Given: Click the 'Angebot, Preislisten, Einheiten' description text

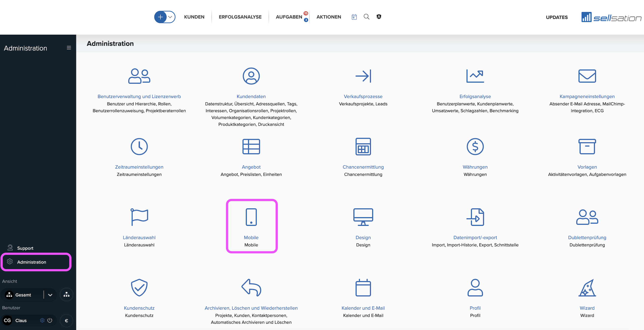Looking at the screenshot, I should pyautogui.click(x=251, y=174).
